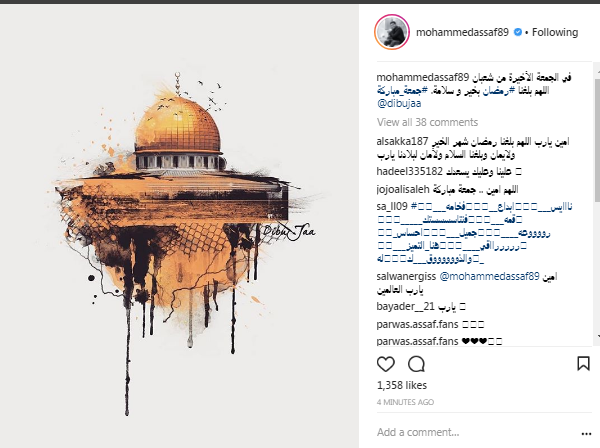600x448 pixels.
Task: Open the comment speech bubble icon
Action: click(416, 364)
